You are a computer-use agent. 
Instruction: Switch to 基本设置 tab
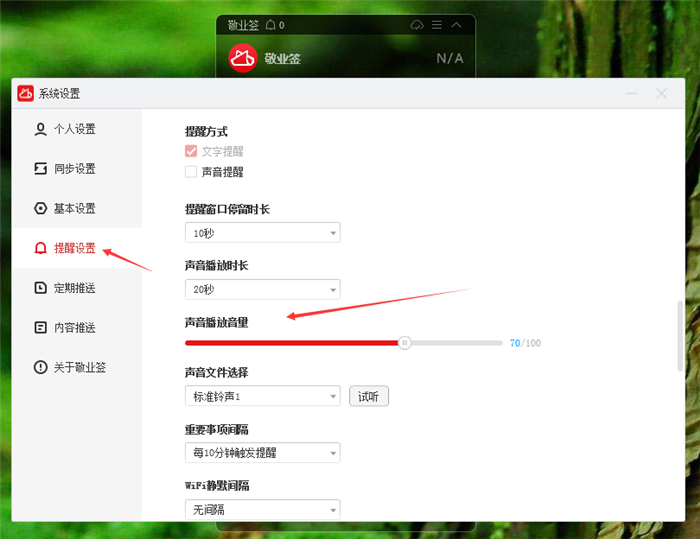coord(77,209)
